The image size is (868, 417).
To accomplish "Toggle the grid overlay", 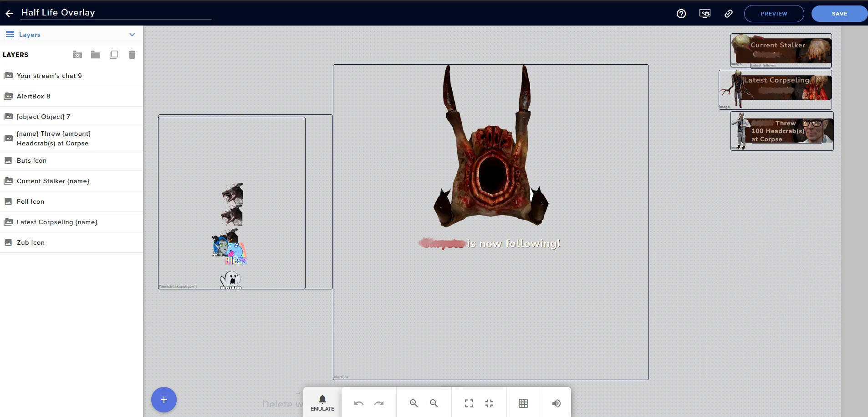I will (523, 403).
